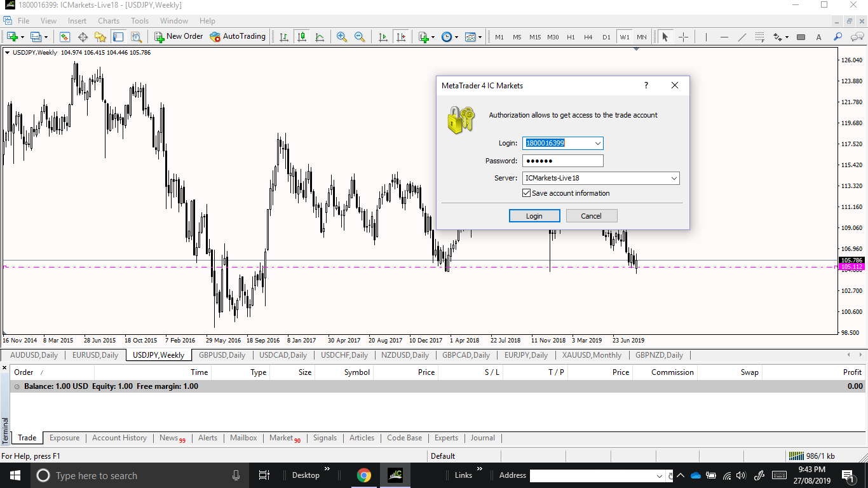Expand the Profiles dropdown arrow
The width and height of the screenshot is (868, 488).
tap(46, 37)
